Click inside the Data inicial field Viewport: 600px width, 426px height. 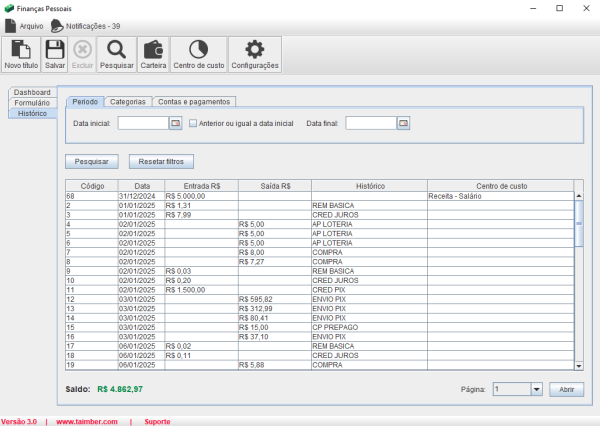[x=143, y=123]
